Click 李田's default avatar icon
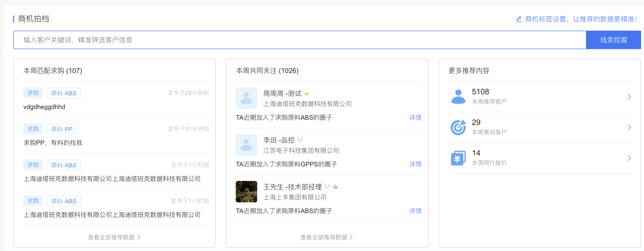Screen dimensions: 644x251 pyautogui.click(x=246, y=145)
